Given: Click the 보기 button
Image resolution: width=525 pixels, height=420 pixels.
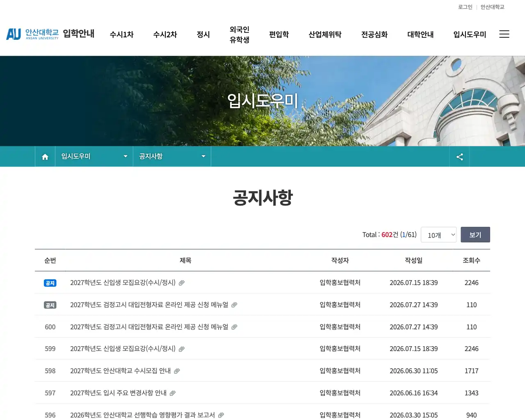Looking at the screenshot, I should (475, 235).
